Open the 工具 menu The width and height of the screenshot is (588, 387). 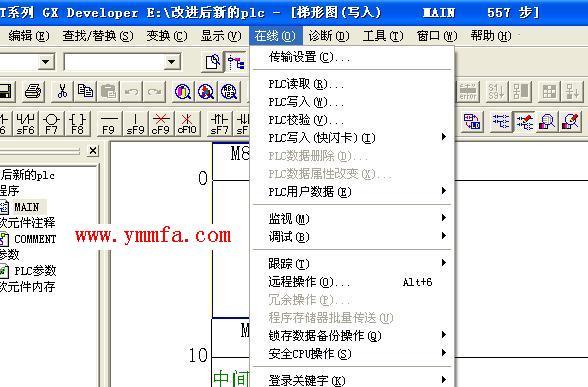383,36
